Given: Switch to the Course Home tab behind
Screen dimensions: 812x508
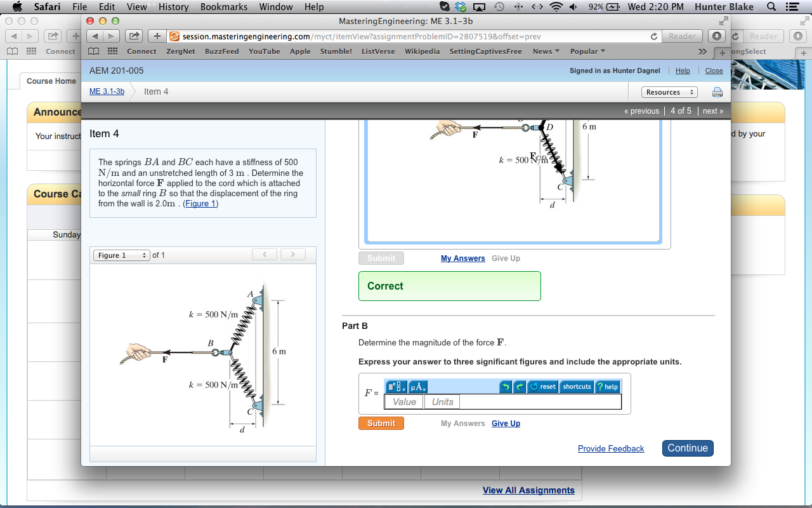Looking at the screenshot, I should 51,81.
